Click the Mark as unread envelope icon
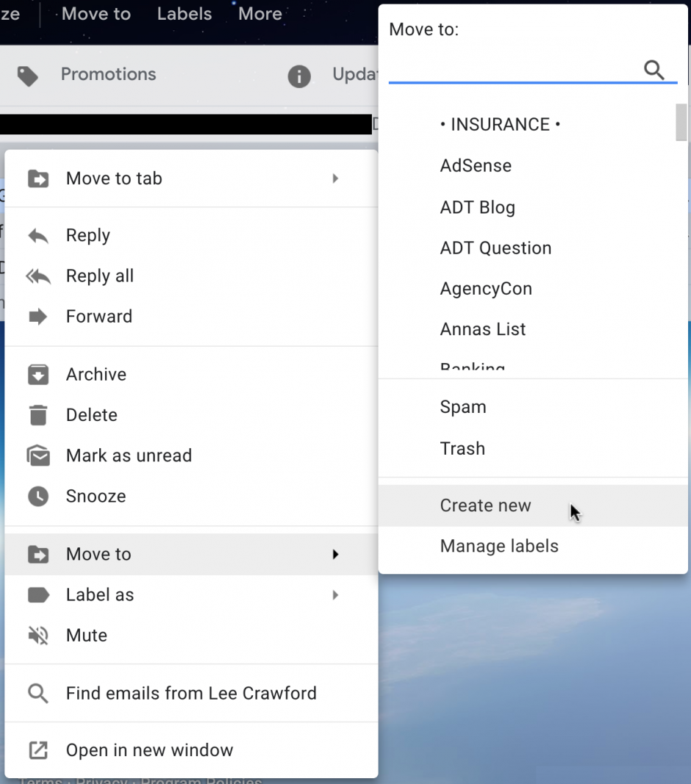Image resolution: width=691 pixels, height=784 pixels. coord(37,456)
